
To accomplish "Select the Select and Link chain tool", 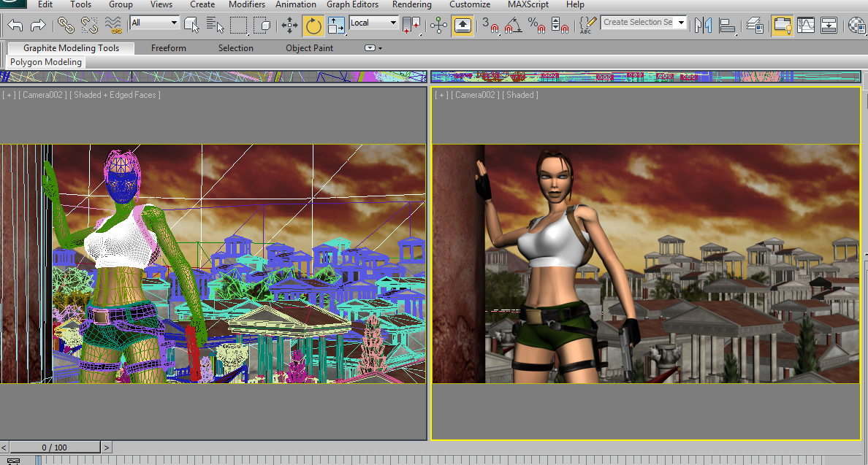I will [66, 25].
